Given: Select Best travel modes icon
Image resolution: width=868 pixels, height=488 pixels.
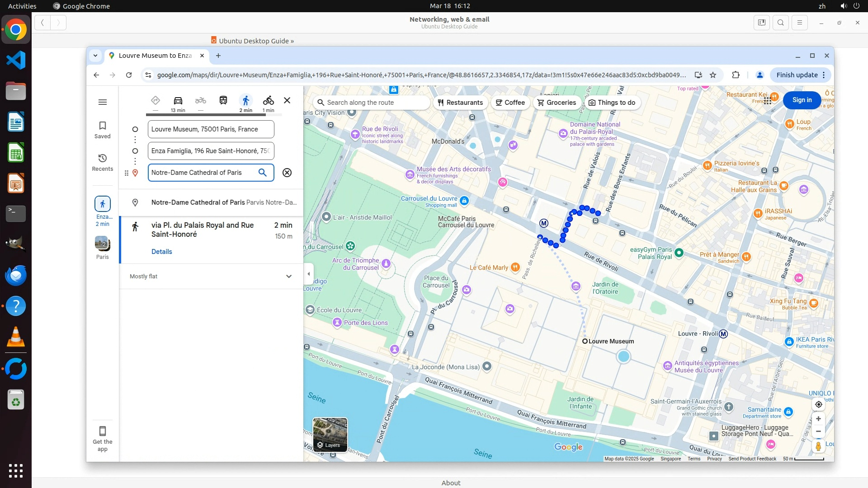Looking at the screenshot, I should click(155, 100).
